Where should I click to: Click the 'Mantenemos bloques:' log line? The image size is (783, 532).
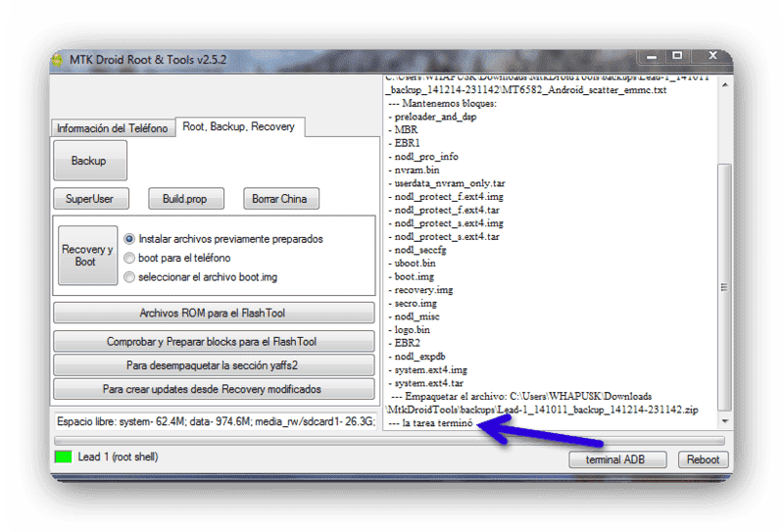(x=442, y=103)
